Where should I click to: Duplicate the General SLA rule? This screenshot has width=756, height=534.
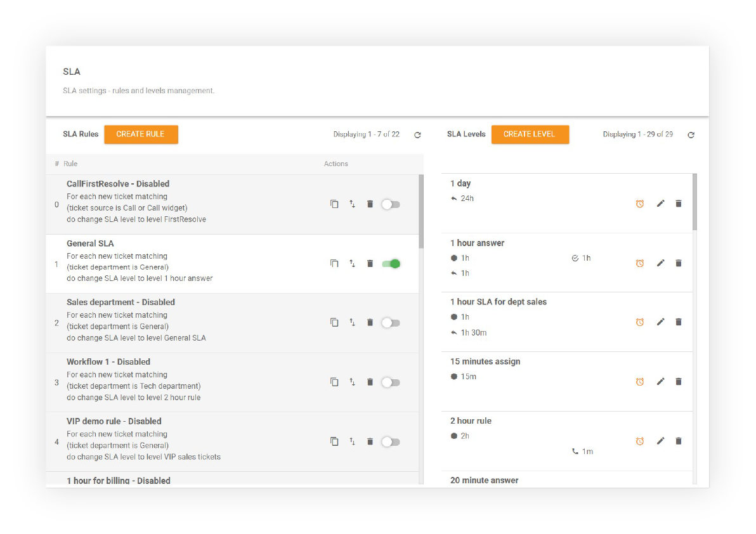click(x=334, y=263)
